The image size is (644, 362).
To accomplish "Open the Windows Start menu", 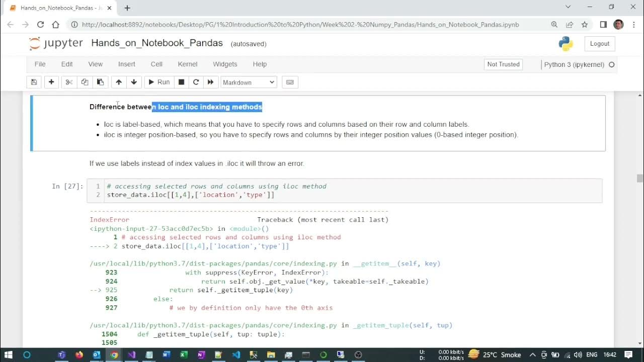I will (x=9, y=354).
